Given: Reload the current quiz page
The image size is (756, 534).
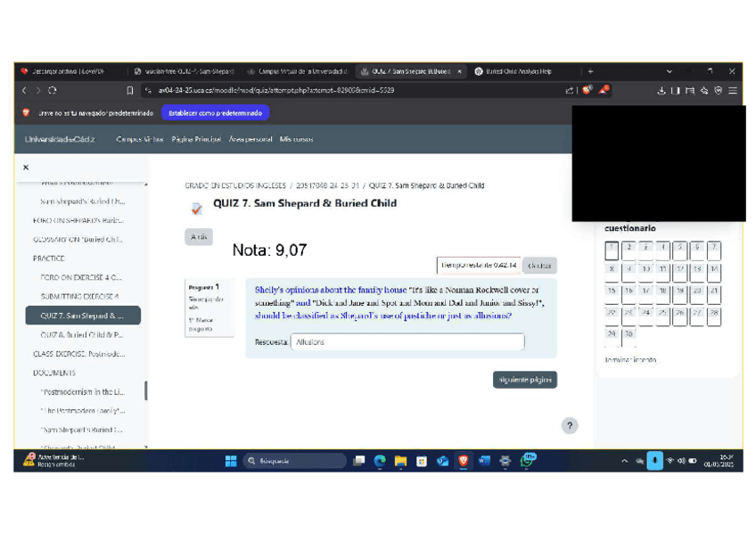Looking at the screenshot, I should [x=53, y=90].
